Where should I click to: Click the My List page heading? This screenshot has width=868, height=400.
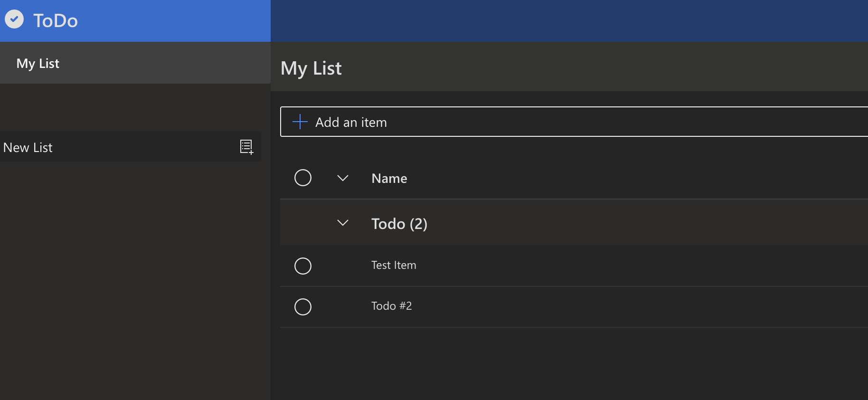[311, 68]
